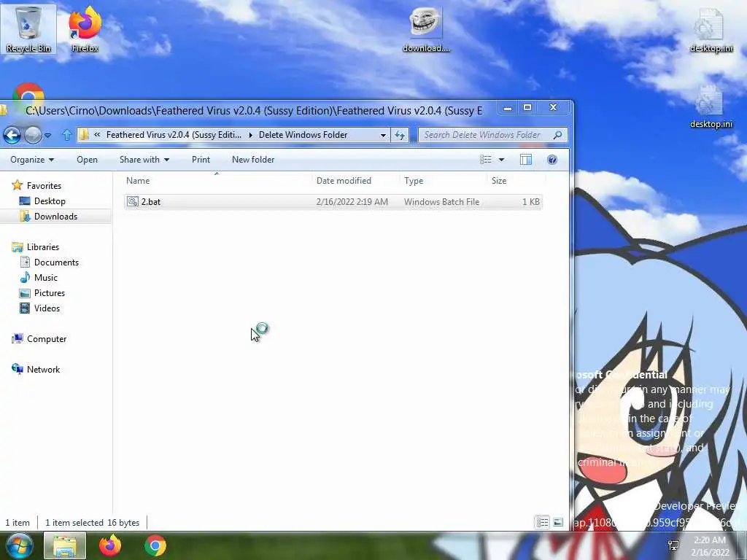This screenshot has height=560, width=747.
Task: Click Print in the command bar
Action: [x=201, y=160]
